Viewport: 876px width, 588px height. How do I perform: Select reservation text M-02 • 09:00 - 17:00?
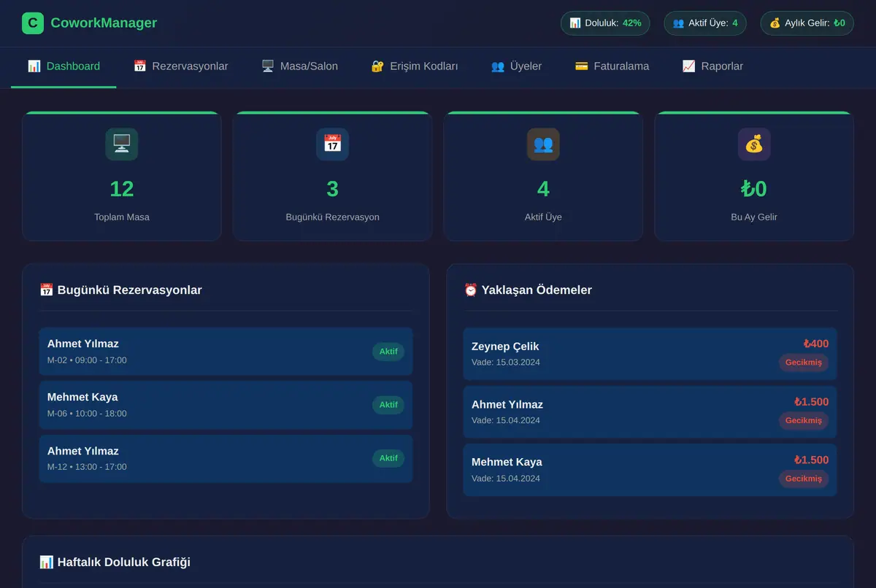pyautogui.click(x=87, y=360)
